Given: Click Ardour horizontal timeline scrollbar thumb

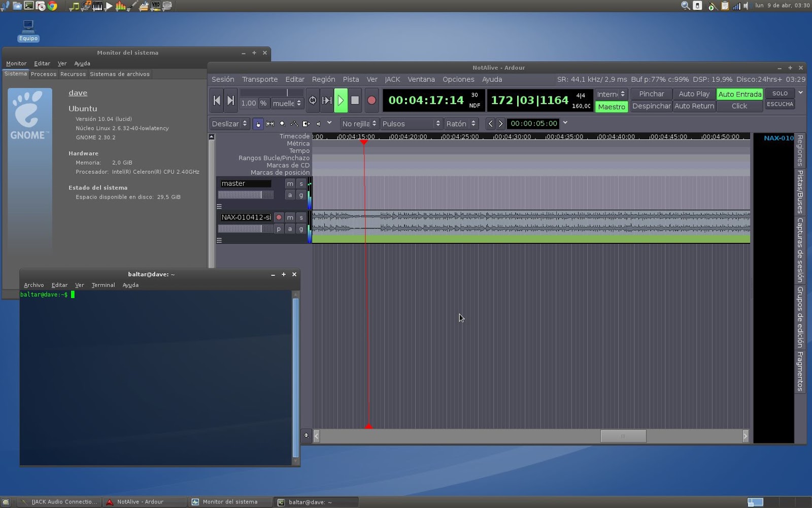Looking at the screenshot, I should (x=623, y=436).
